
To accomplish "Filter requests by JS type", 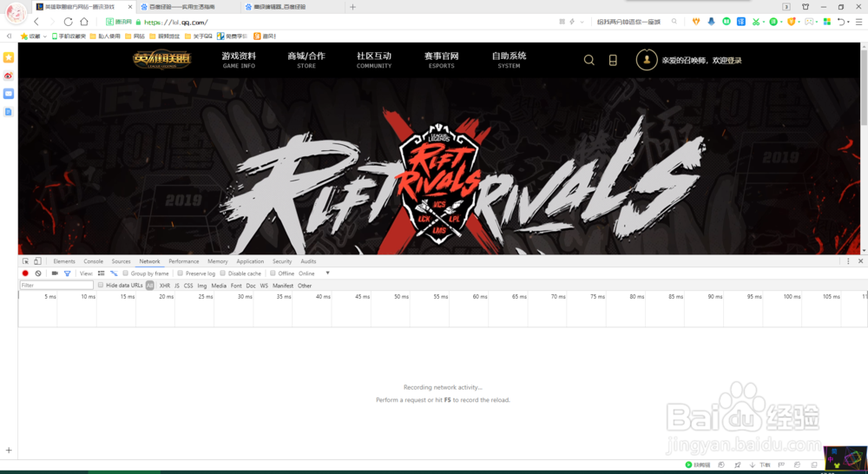I will coord(176,286).
